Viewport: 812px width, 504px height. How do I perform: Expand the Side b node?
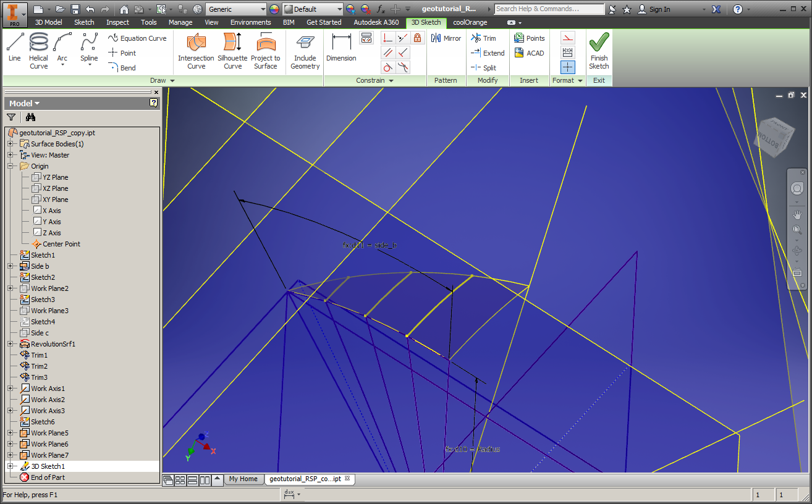[x=11, y=266]
